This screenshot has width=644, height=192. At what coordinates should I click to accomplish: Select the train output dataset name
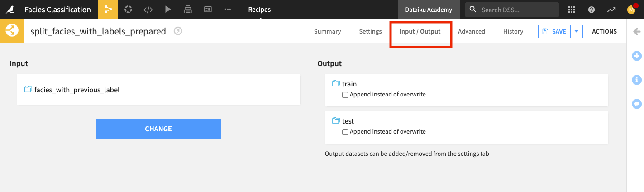coord(349,84)
